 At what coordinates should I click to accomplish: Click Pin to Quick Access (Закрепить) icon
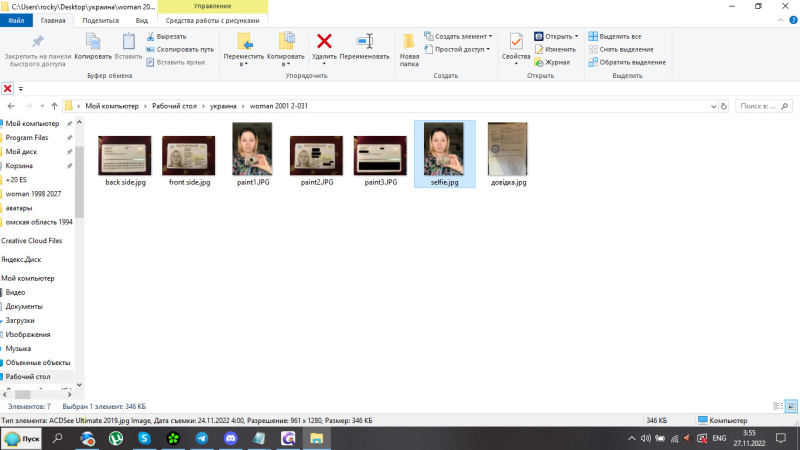38,41
